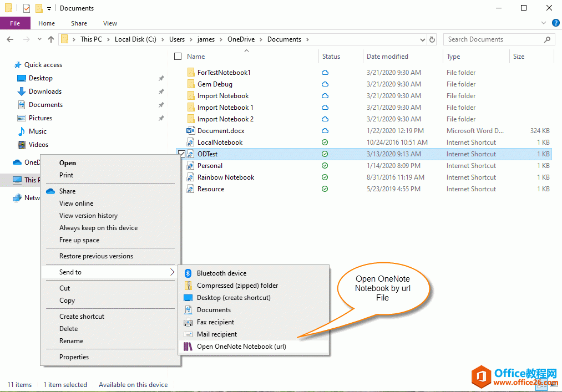The image size is (562, 392).
Task: Select Properties in the context menu
Action: tap(110, 357)
